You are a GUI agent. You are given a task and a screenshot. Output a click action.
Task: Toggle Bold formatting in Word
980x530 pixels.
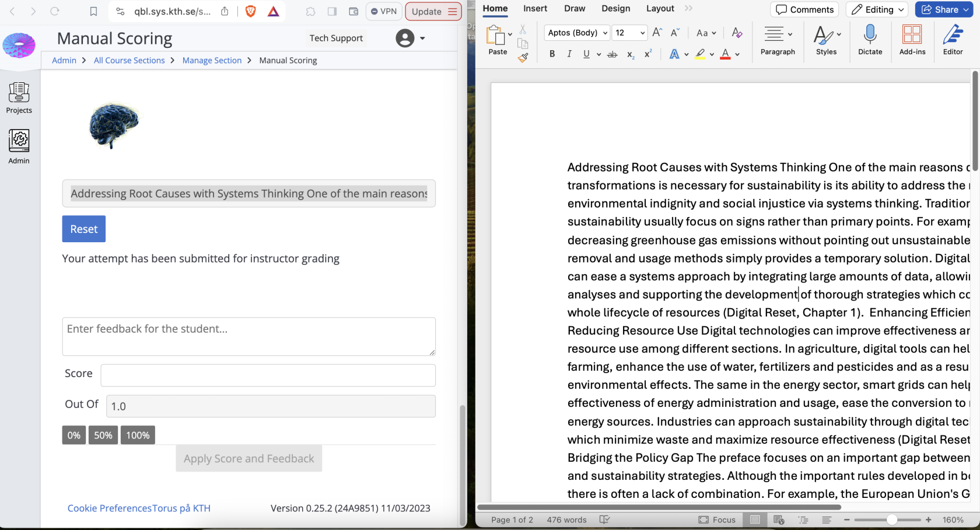point(552,54)
